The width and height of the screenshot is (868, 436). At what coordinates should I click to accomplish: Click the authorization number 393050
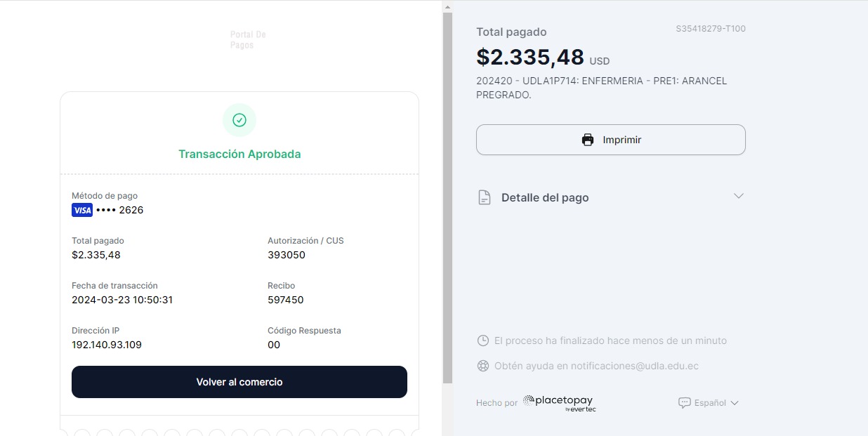287,255
